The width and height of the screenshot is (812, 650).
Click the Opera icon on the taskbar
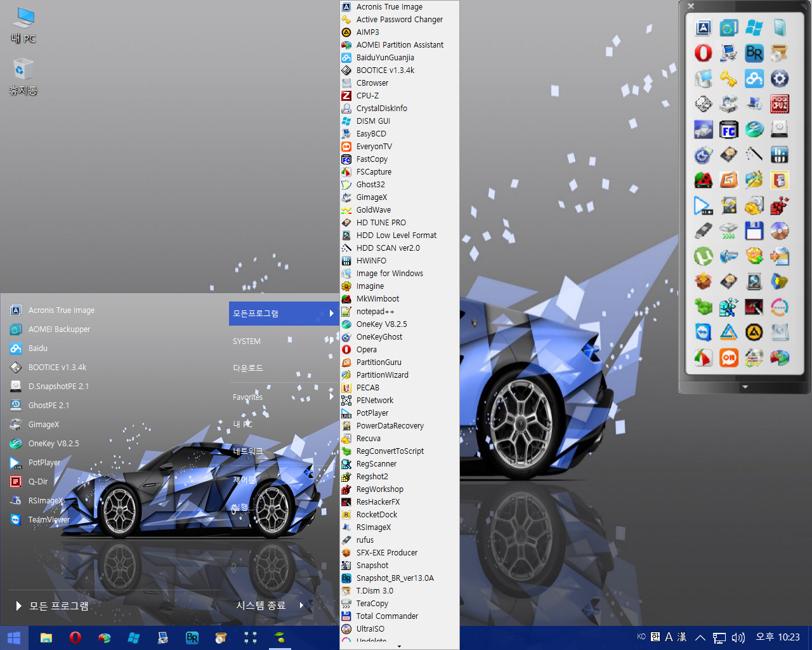(75, 638)
